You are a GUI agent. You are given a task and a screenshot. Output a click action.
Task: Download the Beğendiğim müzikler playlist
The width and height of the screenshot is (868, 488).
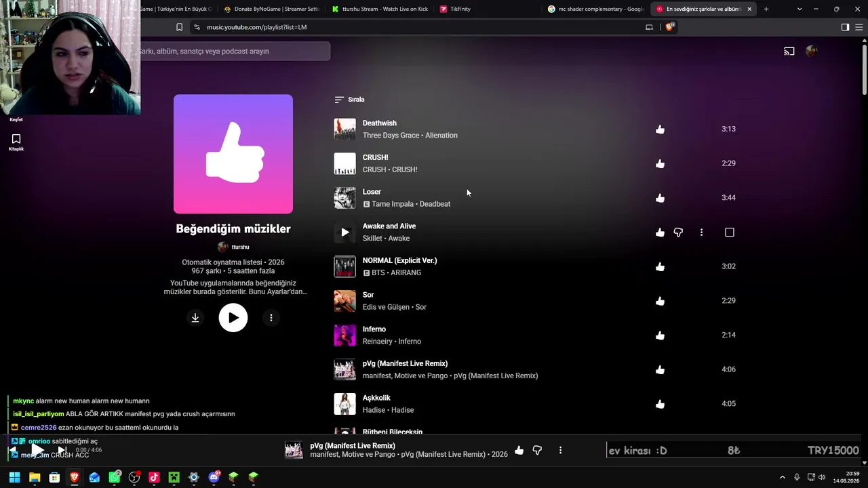point(195,318)
